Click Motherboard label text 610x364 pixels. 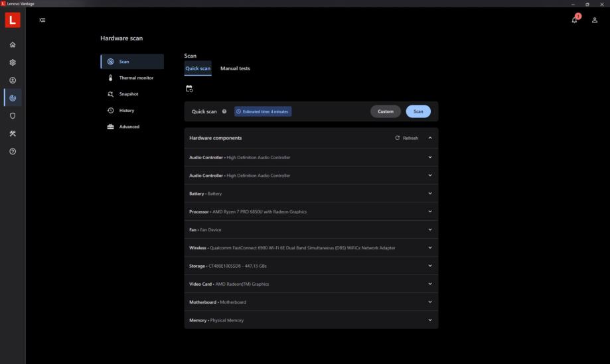click(x=218, y=302)
